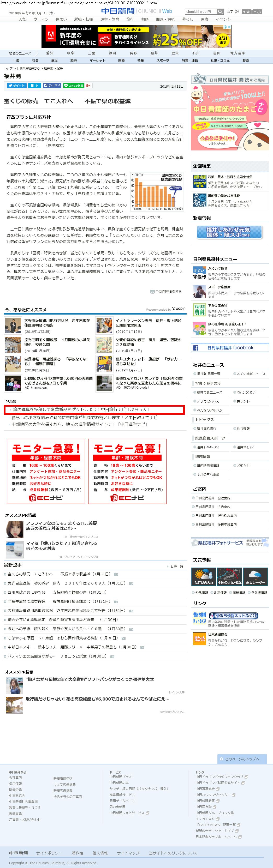Click the 日刊県民福井 facebook banner
The image size is (273, 868).
[x=230, y=347]
